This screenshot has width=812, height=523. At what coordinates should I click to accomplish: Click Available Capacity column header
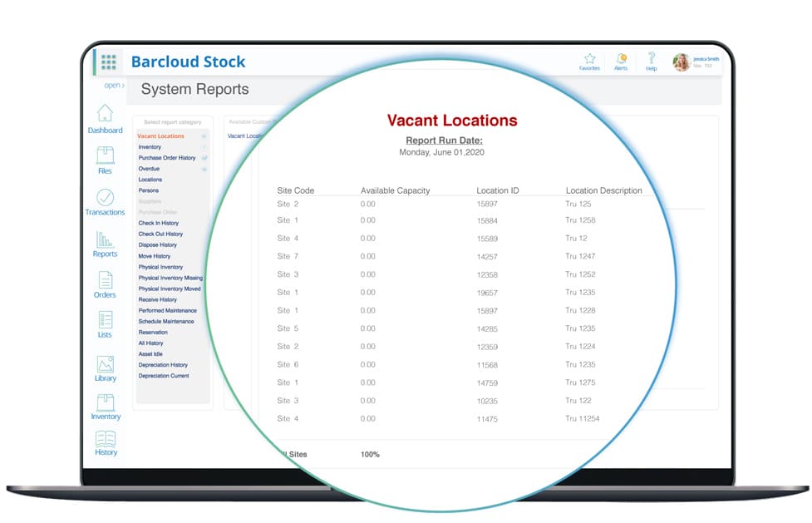(x=395, y=190)
